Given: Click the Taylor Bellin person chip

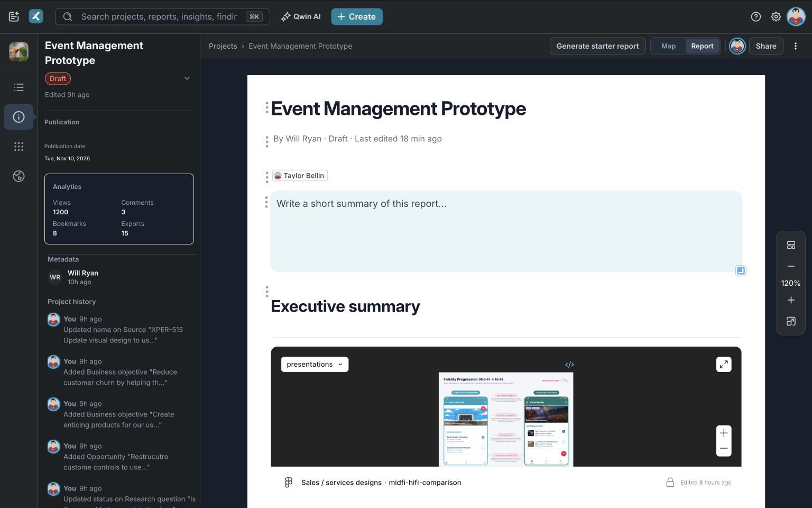Looking at the screenshot, I should (x=300, y=176).
